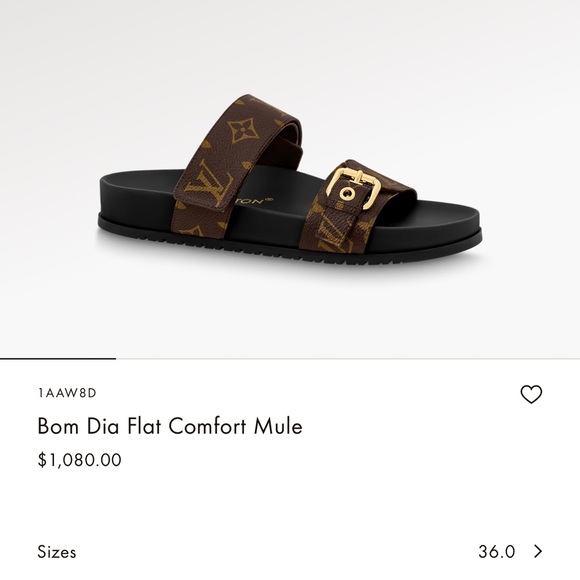Select the 36.0 size value
The height and width of the screenshot is (580, 580).
496,552
